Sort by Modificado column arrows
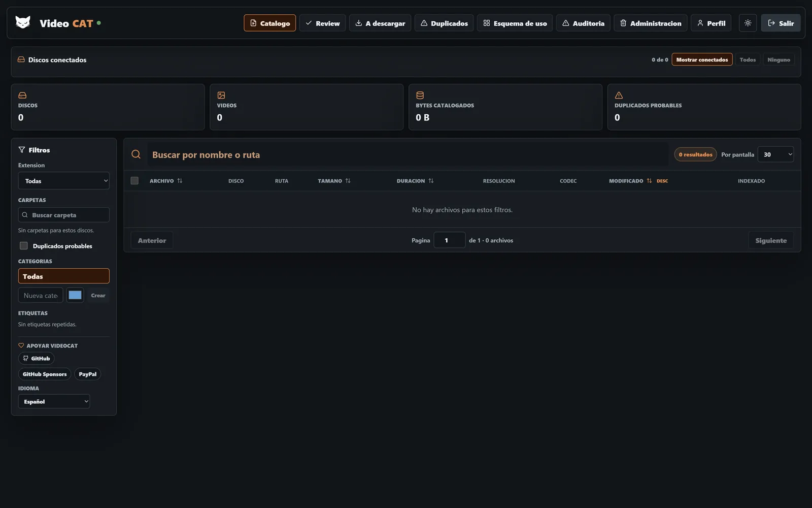The height and width of the screenshot is (508, 812). [x=649, y=181]
